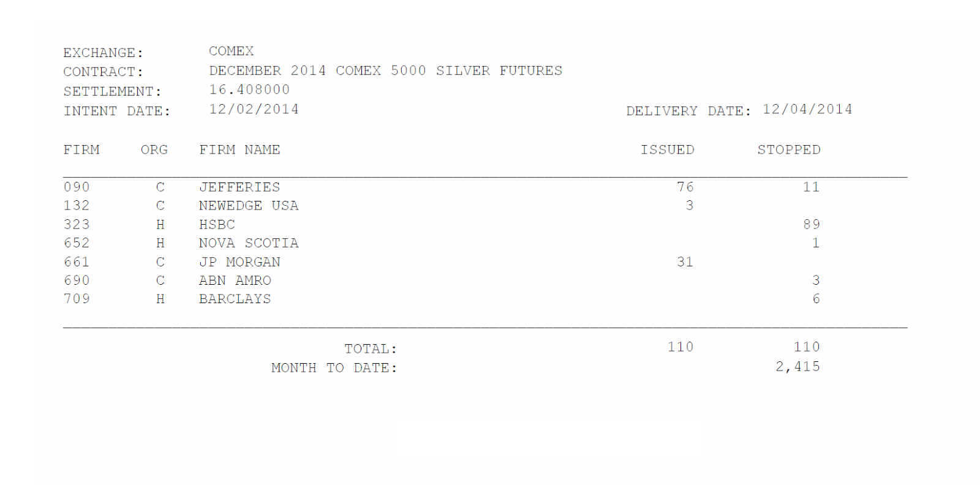The width and height of the screenshot is (980, 485).
Task: Select the month to date value 2,415
Action: 797,367
